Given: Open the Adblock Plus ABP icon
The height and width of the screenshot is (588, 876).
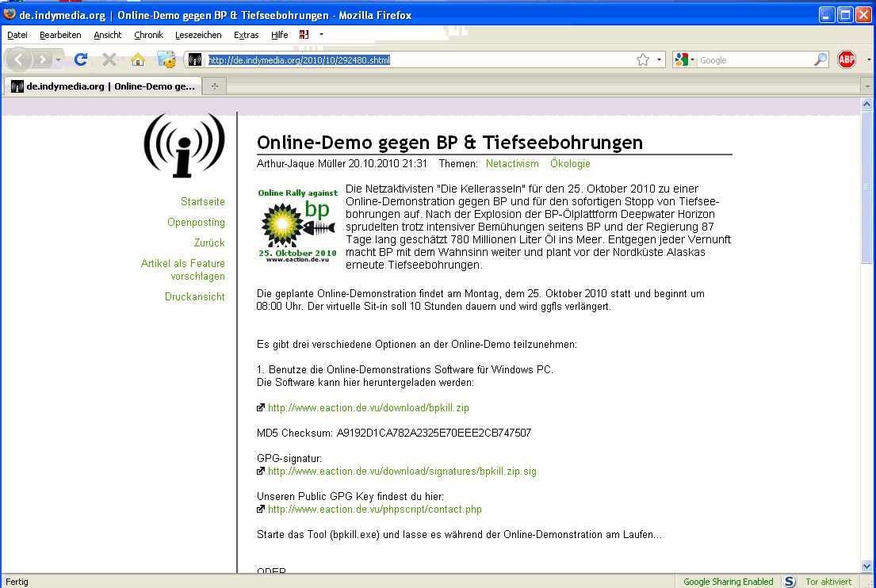Looking at the screenshot, I should (847, 59).
